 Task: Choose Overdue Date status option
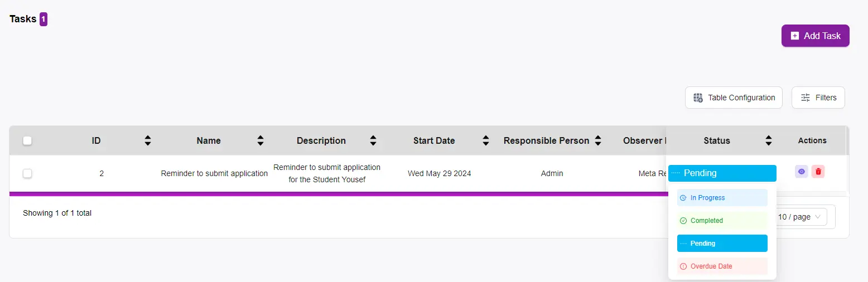coord(722,266)
